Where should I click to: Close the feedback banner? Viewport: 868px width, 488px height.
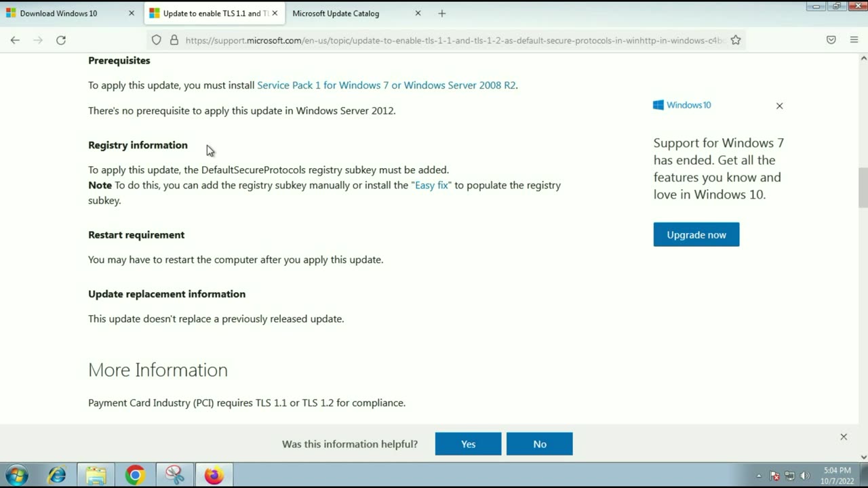844,436
